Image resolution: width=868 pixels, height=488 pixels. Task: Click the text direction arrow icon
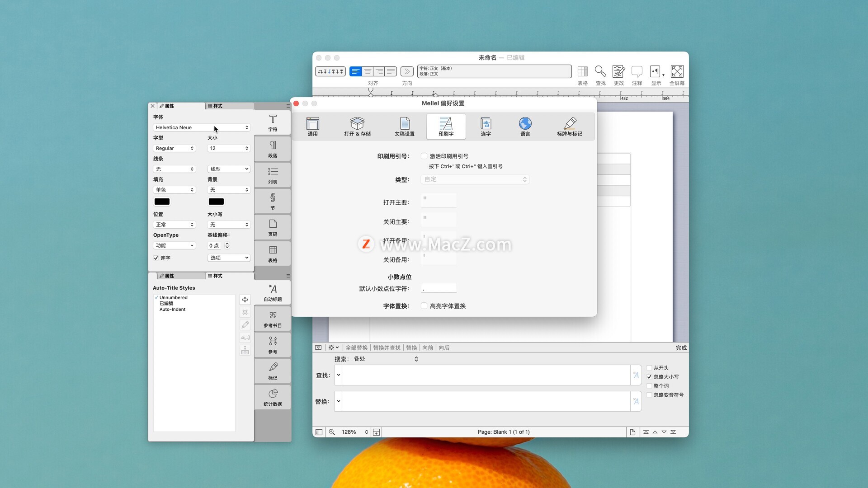407,71
